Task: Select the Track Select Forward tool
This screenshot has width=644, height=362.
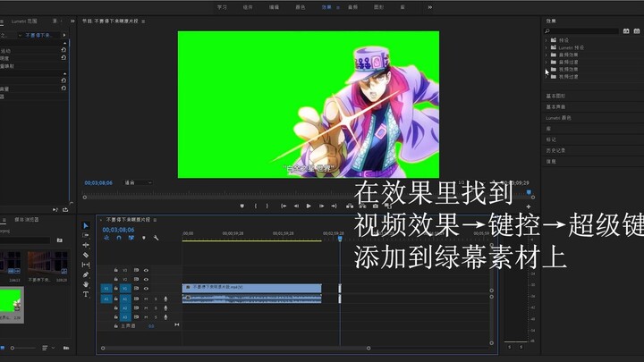Action: point(86,235)
